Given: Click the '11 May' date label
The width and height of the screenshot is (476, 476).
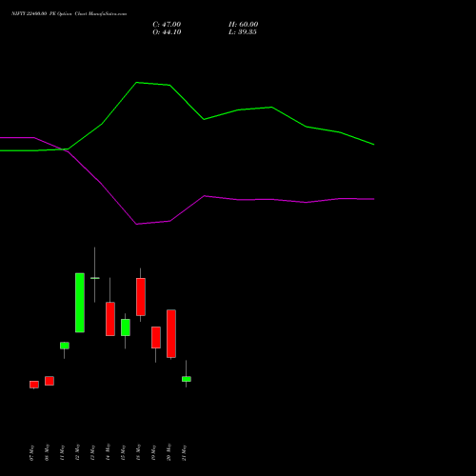Looking at the screenshot, I should (62, 453).
